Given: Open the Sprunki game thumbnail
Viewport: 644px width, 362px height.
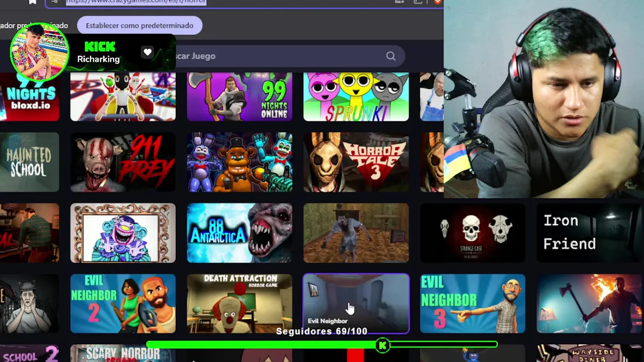Looking at the screenshot, I should click(356, 97).
